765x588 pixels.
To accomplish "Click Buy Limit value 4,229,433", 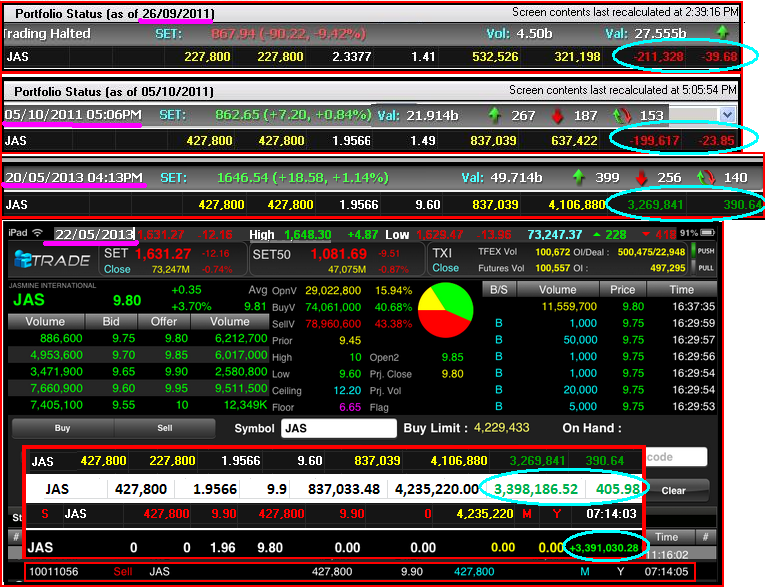I will point(502,428).
